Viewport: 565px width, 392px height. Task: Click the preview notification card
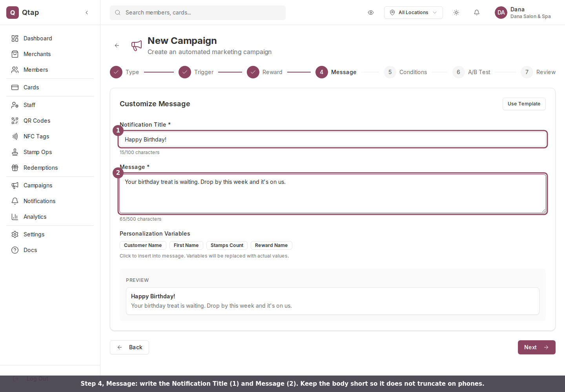pos(333,301)
